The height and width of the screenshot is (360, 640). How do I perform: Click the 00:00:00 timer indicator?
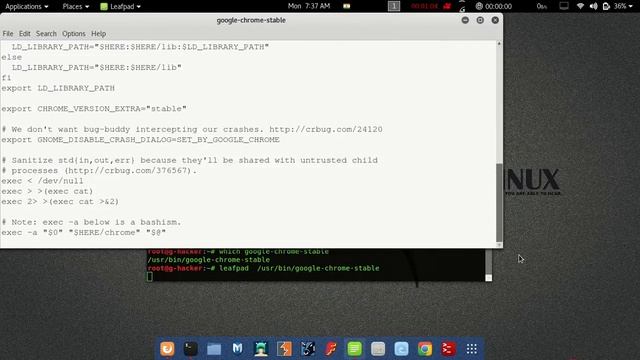[494, 6]
